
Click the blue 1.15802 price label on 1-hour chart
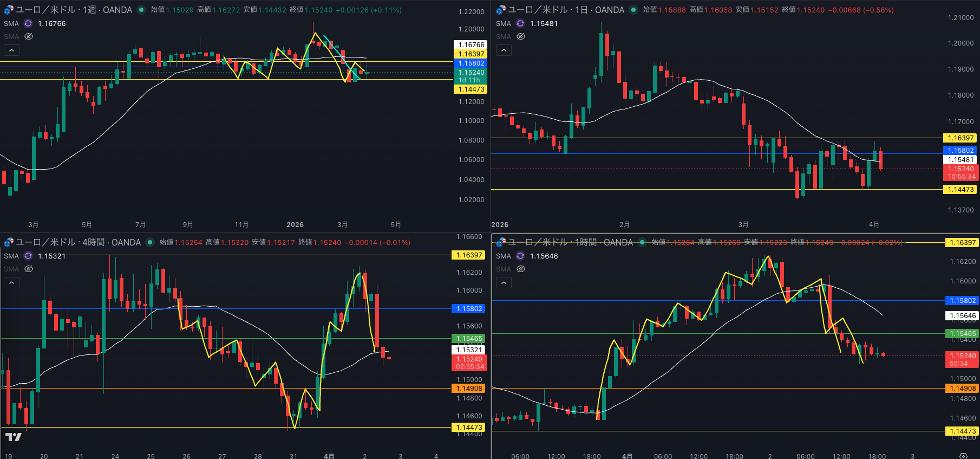click(x=962, y=300)
